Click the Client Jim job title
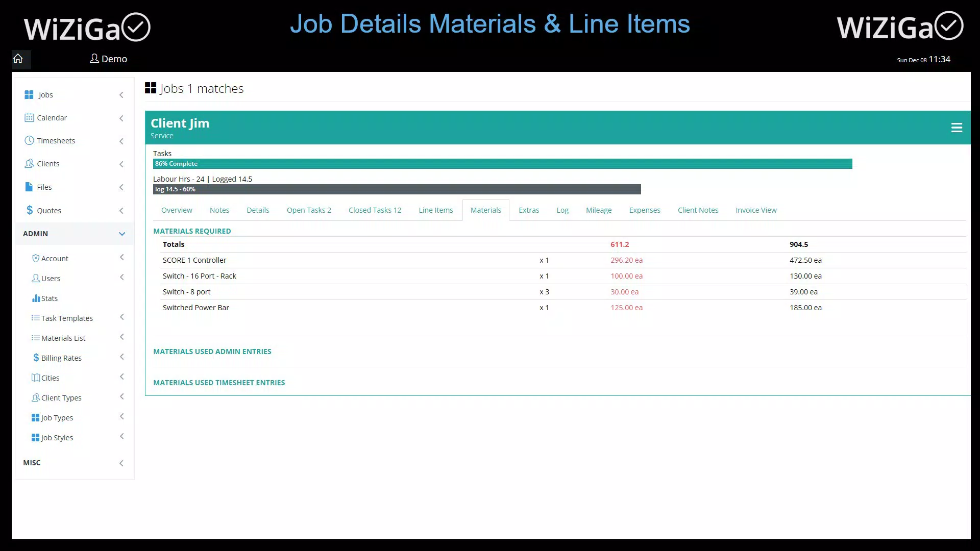 pos(180,123)
